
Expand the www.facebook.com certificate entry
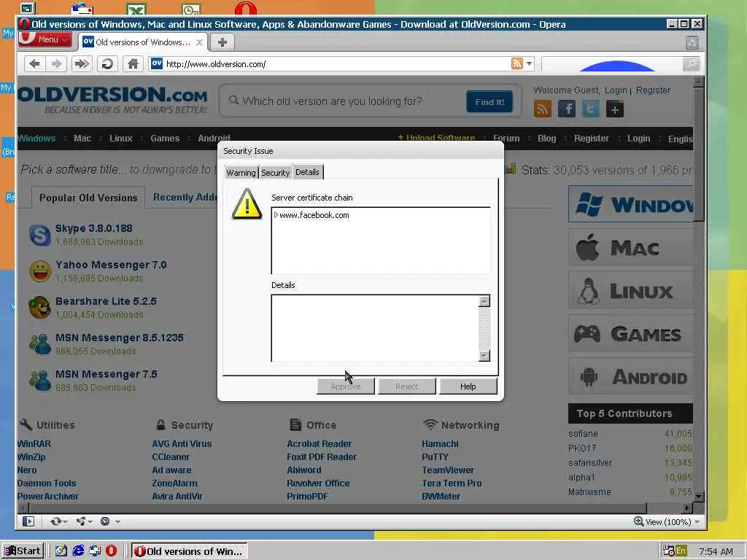coord(276,215)
